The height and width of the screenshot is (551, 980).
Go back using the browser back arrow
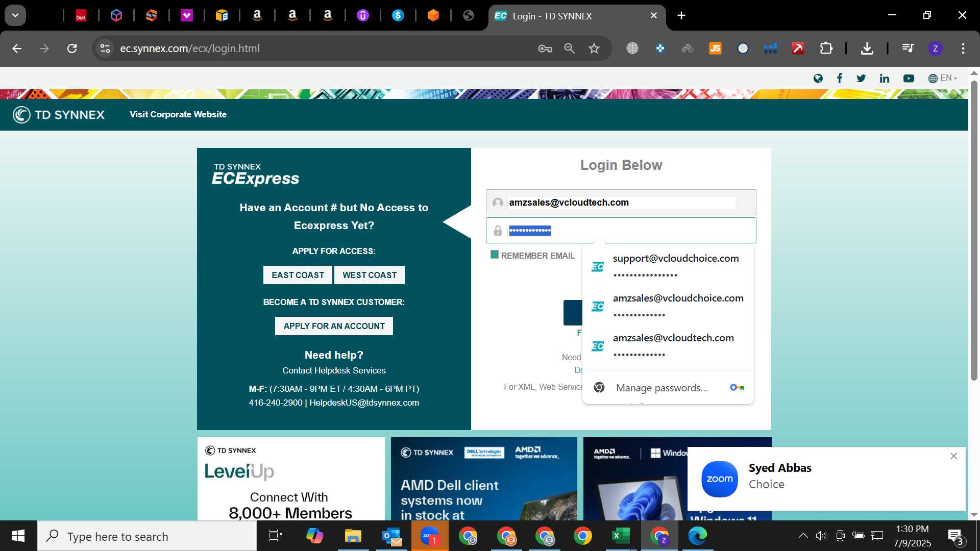coord(17,48)
